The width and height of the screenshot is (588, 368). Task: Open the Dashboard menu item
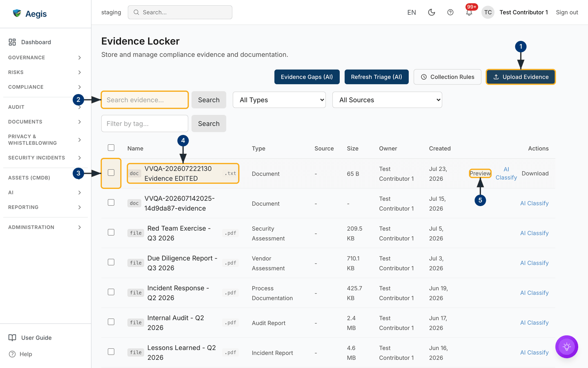pos(45,42)
